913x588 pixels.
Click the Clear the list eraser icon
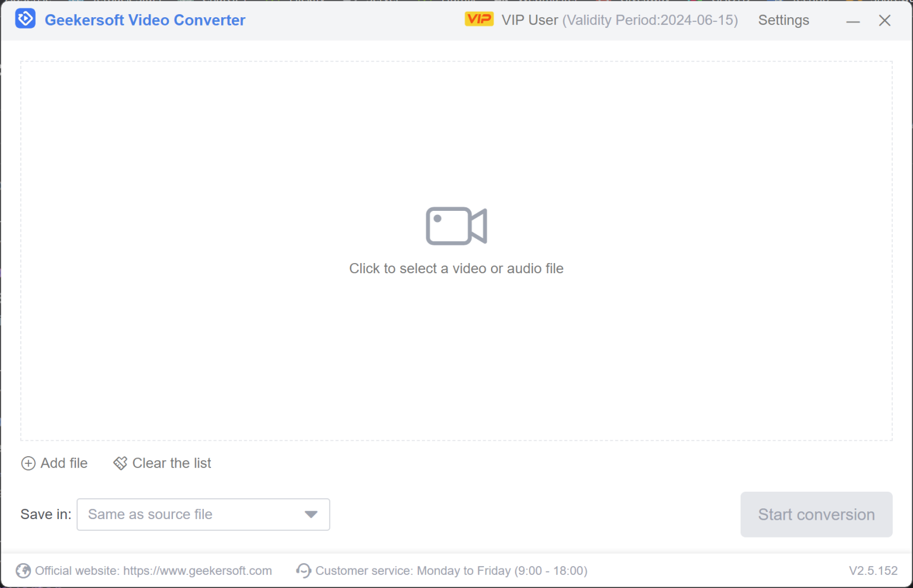[119, 463]
